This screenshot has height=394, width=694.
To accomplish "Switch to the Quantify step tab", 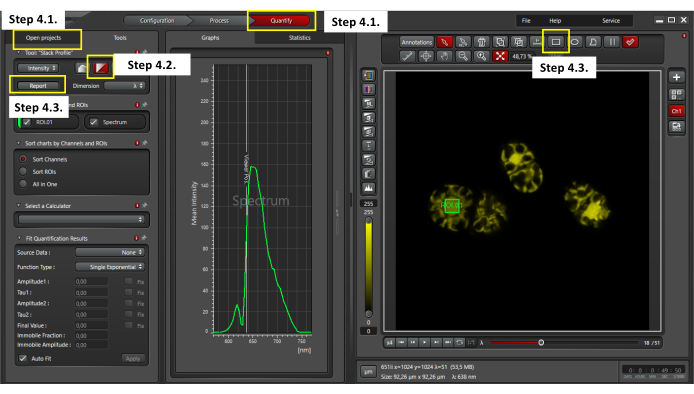I will [281, 20].
